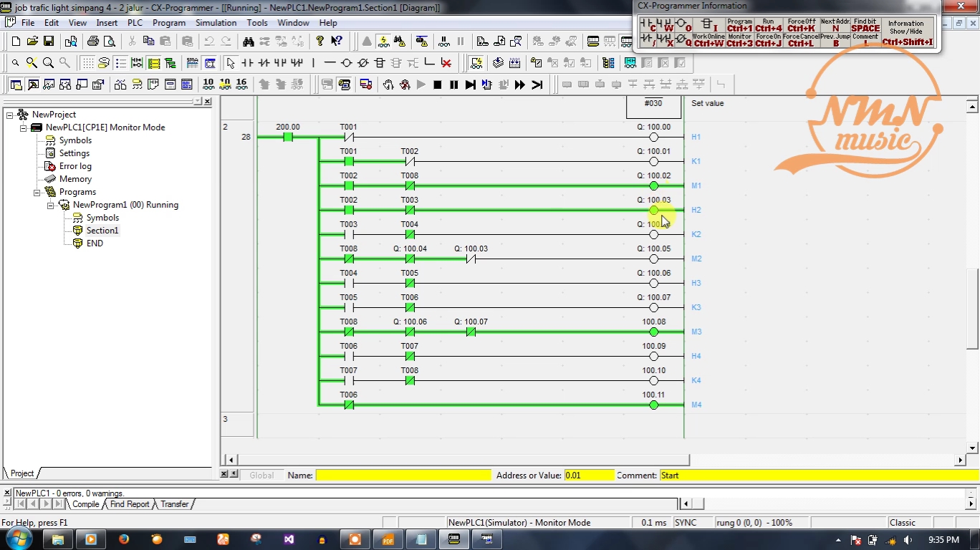
Task: Click the Address or Value input field
Action: (x=591, y=475)
